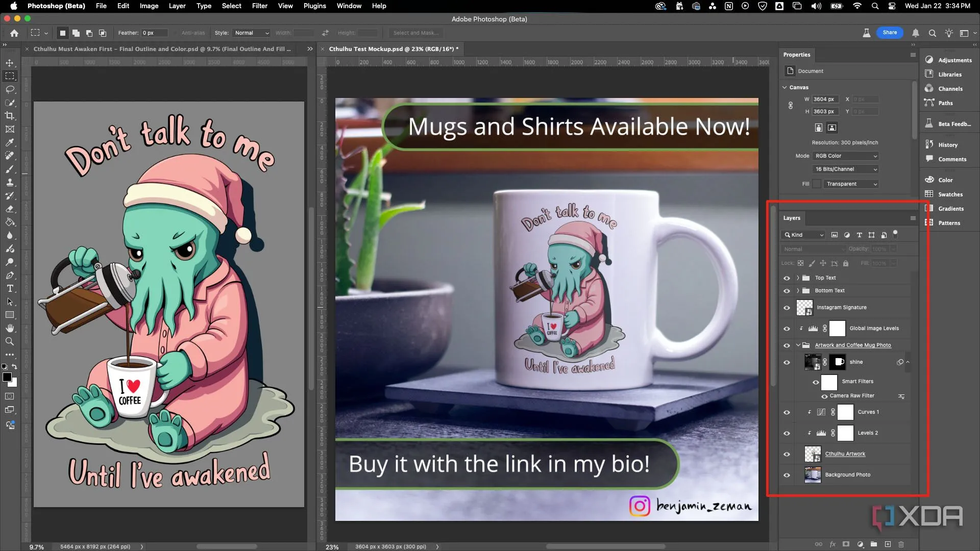Open the Select menu
Viewport: 980px width, 551px height.
click(231, 6)
